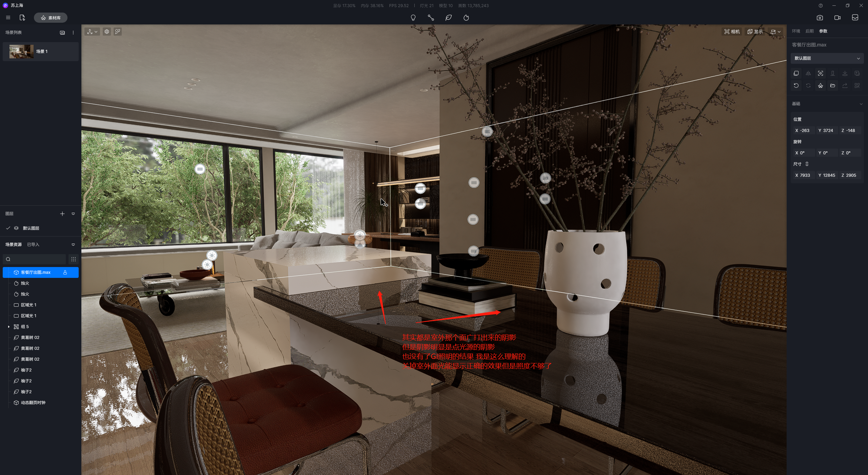Click the light bulb lighting tool
This screenshot has height=475, width=868.
click(413, 18)
